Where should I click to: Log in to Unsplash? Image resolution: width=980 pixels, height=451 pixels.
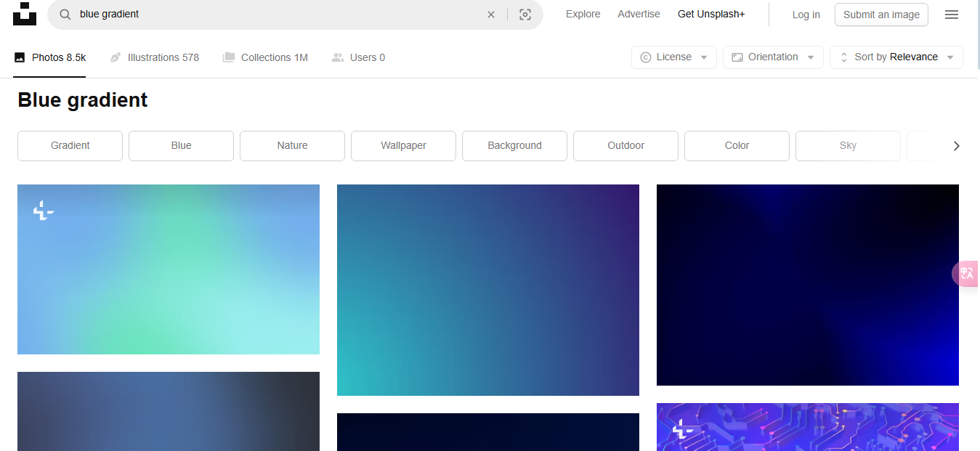coord(806,14)
